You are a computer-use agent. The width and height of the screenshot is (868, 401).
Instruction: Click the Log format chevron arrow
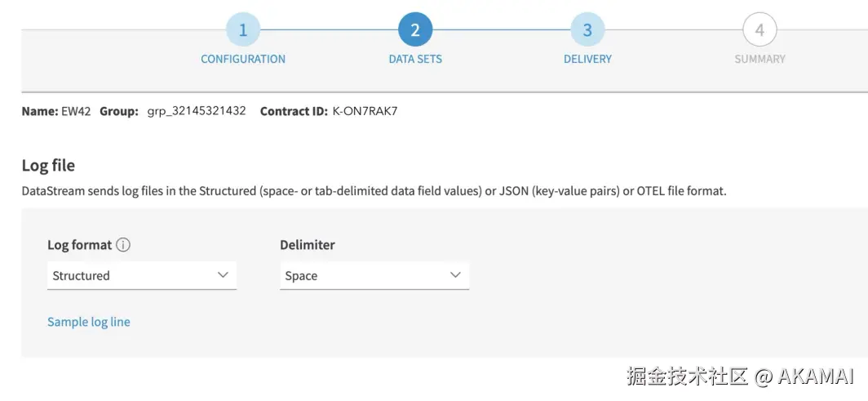coord(223,275)
